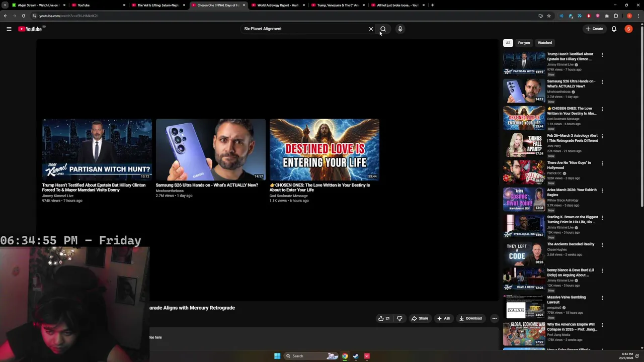This screenshot has width=644, height=362.
Task: Click the Create button
Action: 594,29
